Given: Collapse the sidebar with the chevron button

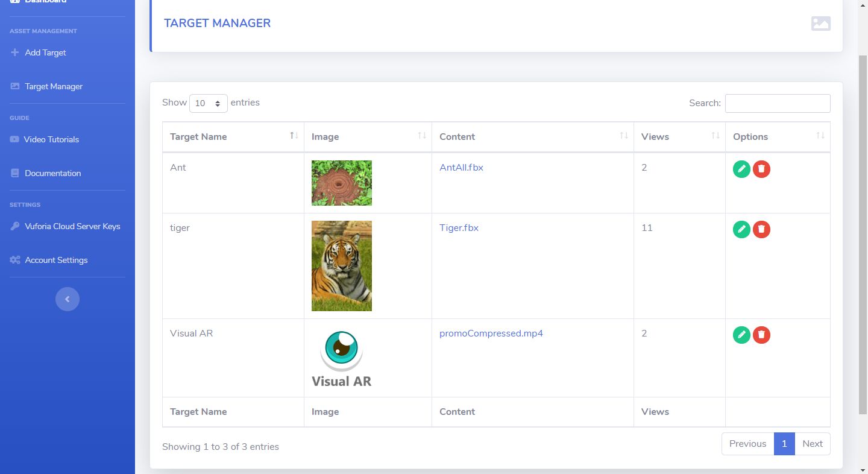Looking at the screenshot, I should coord(68,299).
